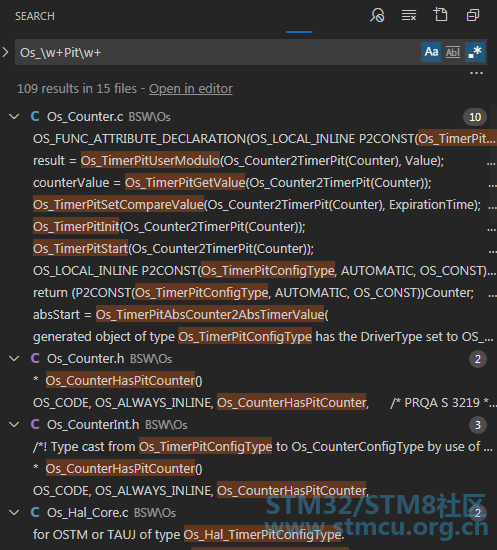Click the C icon of Os_Hal_Core.c

35,513
